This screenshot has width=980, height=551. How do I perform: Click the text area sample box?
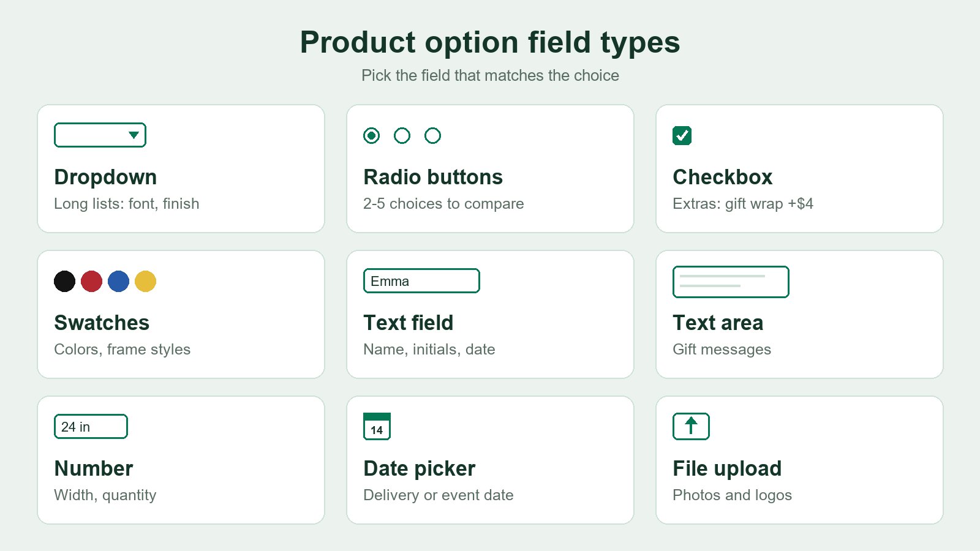pyautogui.click(x=731, y=282)
